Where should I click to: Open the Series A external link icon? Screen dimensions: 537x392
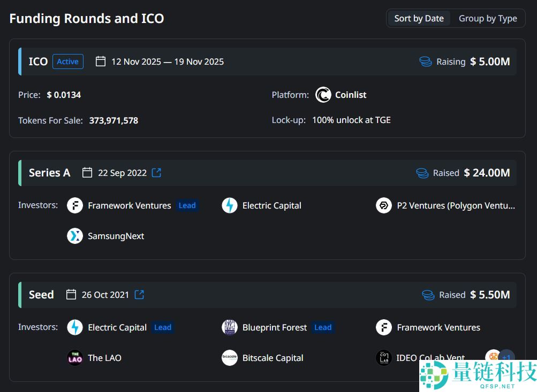[156, 173]
